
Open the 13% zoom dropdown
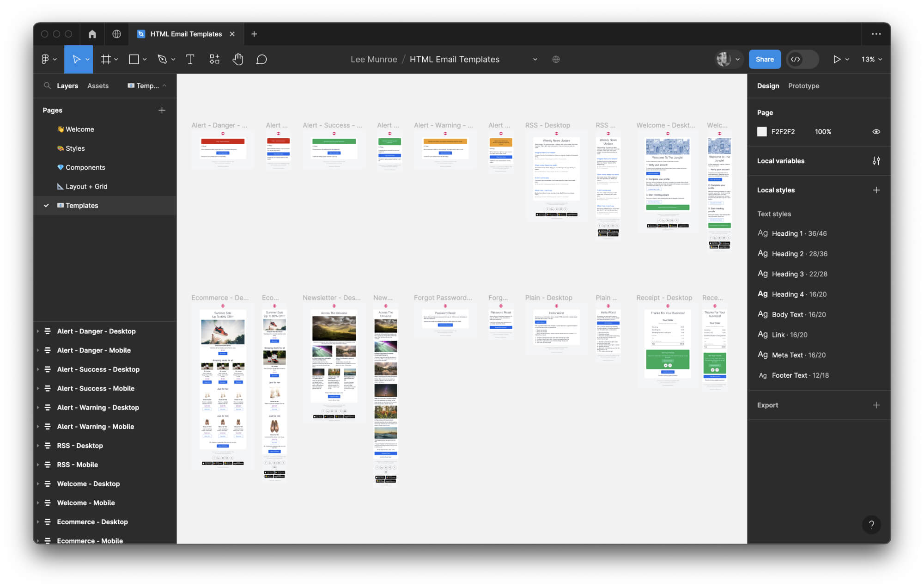[871, 59]
